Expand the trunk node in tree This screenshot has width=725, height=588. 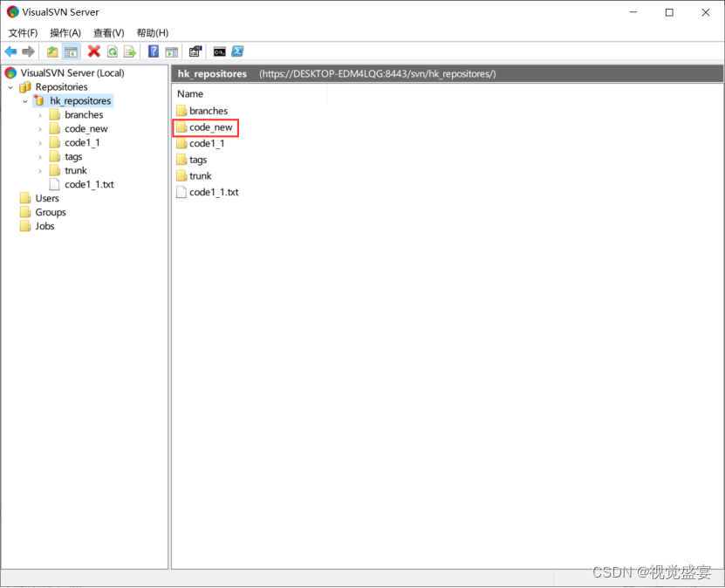click(40, 171)
